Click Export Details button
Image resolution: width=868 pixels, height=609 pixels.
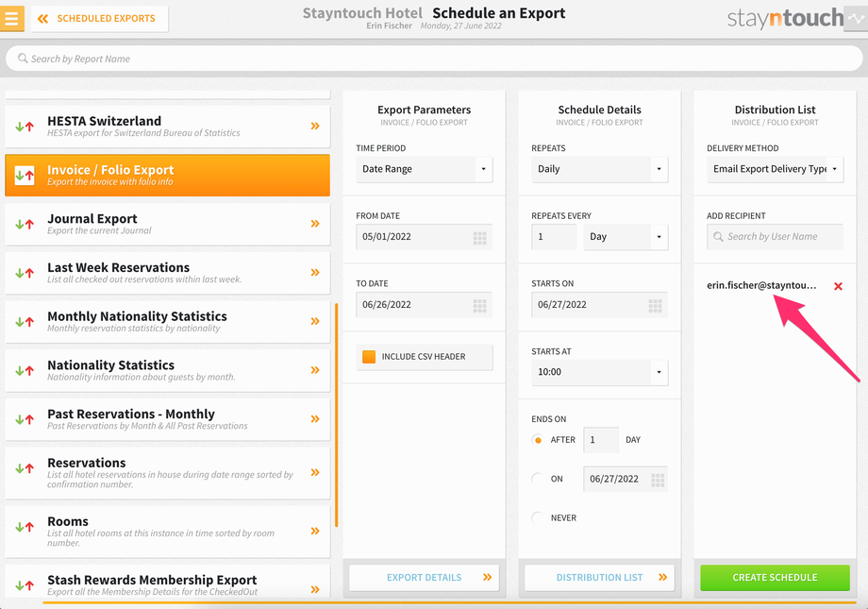click(x=424, y=578)
